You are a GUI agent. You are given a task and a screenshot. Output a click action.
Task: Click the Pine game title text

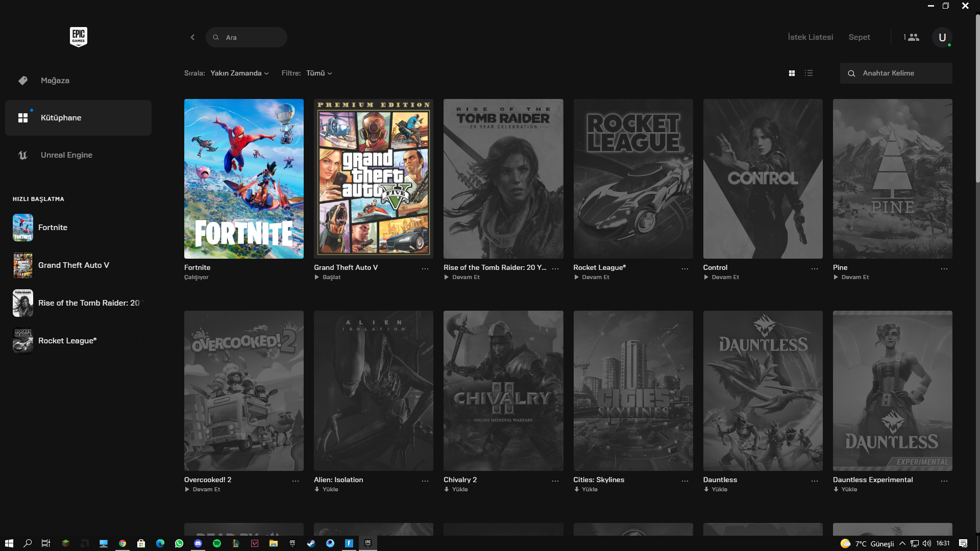click(840, 268)
